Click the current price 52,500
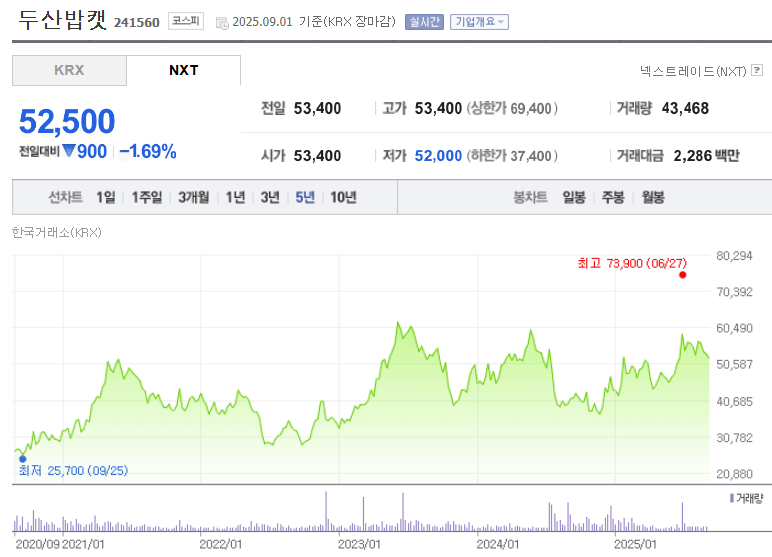The image size is (772, 557). coord(67,121)
